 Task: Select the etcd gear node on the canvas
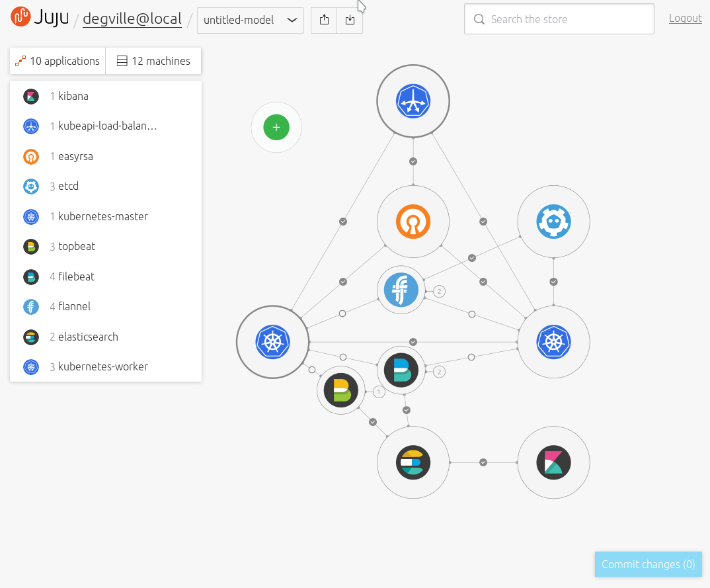pos(553,222)
